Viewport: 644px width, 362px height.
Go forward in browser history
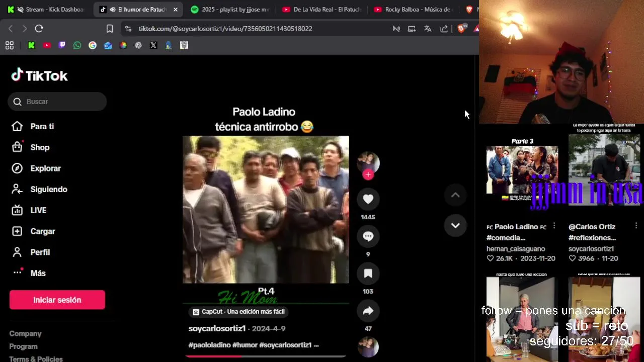coord(24,29)
